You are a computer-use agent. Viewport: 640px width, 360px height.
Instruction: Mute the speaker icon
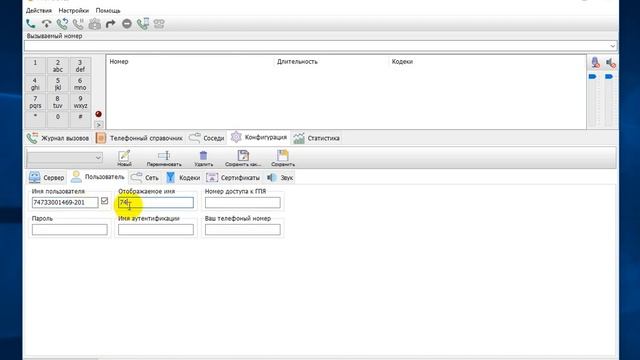coord(611,62)
